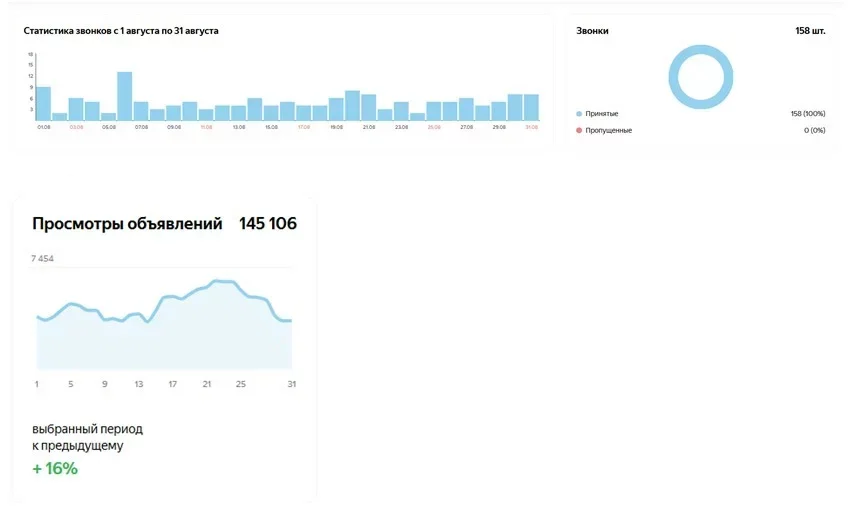Click the 17.08 date label
Viewport: 854px width, 521px height.
pos(304,127)
